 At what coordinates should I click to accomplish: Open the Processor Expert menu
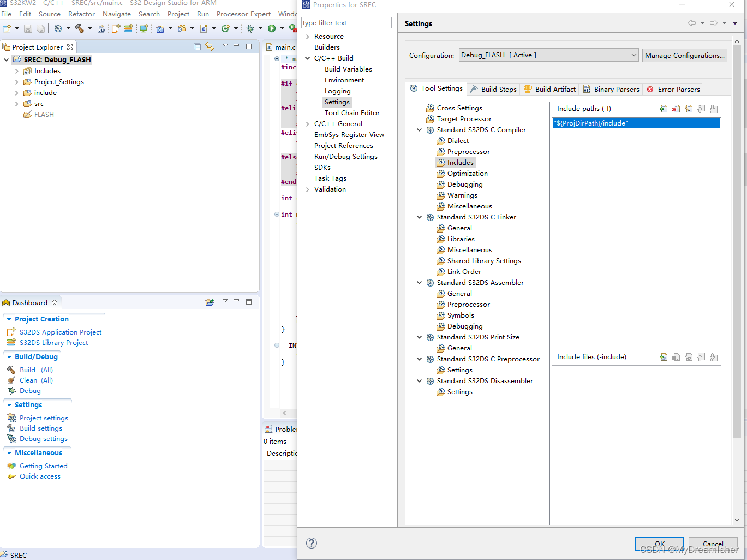coord(243,14)
